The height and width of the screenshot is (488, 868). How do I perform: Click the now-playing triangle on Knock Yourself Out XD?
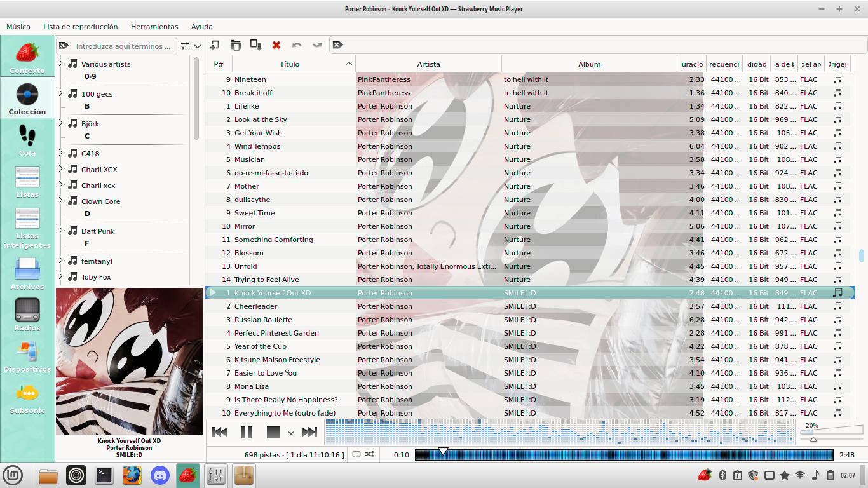coord(213,293)
